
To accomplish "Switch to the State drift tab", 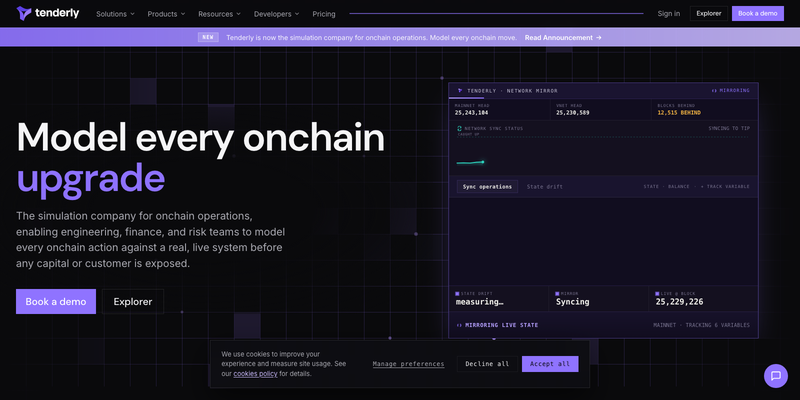I will click(x=545, y=187).
